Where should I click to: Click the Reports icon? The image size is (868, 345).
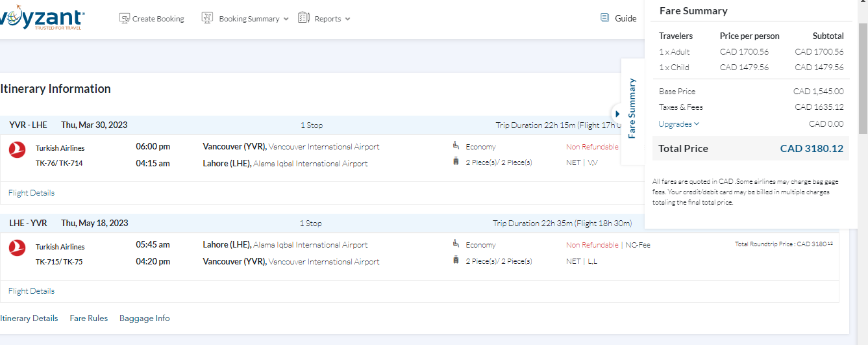[304, 18]
